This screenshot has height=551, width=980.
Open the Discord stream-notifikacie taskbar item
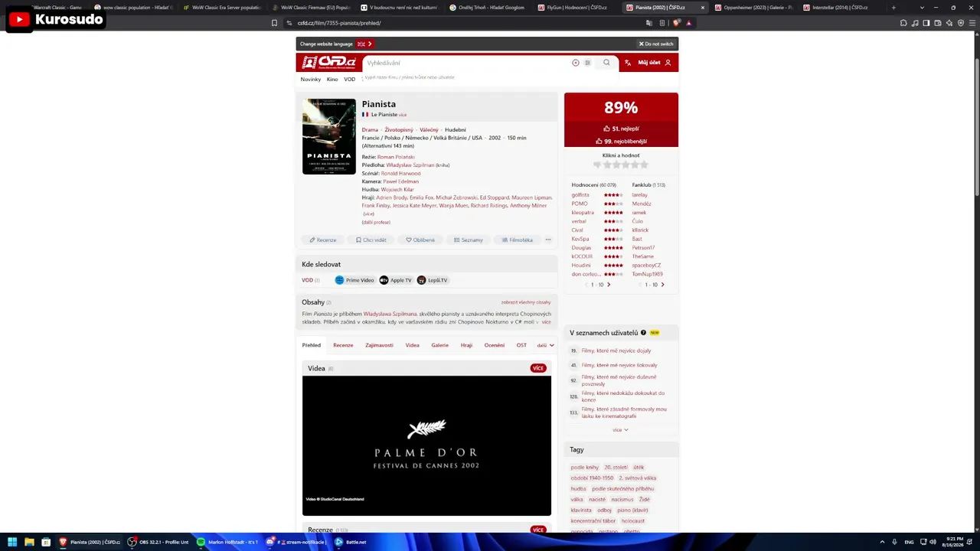tap(296, 542)
